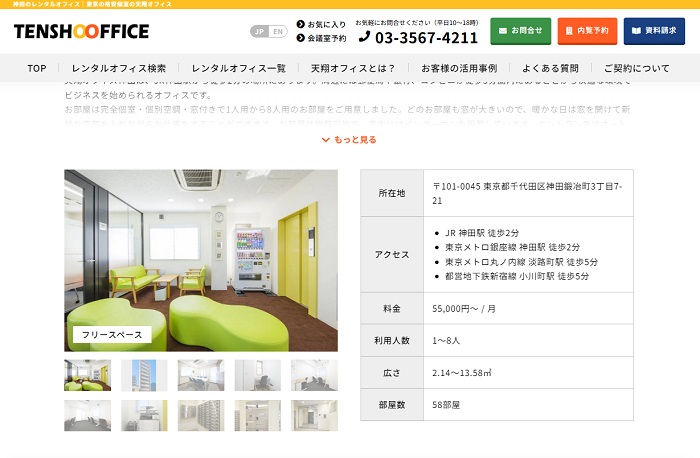Expand description with もっと見る
This screenshot has height=458, width=700.
[349, 140]
